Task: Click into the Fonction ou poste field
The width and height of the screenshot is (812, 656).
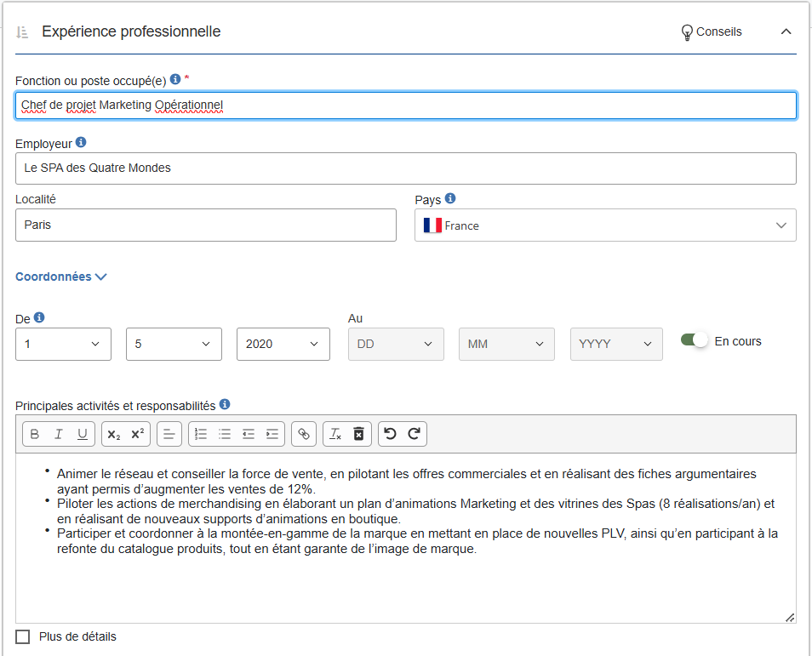Action: click(405, 106)
